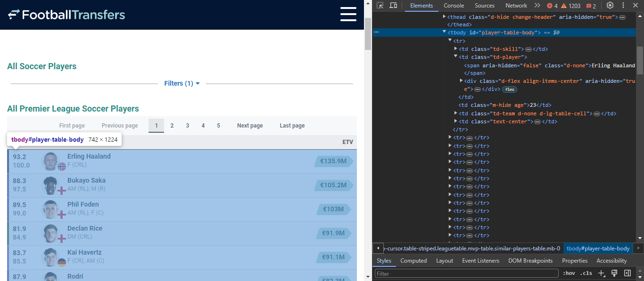
Task: Toggle the :hov element state button
Action: click(x=570, y=273)
